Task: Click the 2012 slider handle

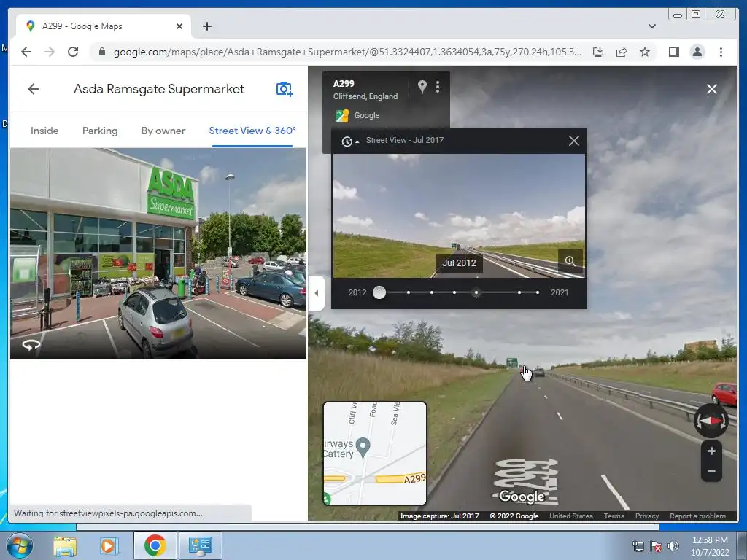Action: pyautogui.click(x=379, y=292)
